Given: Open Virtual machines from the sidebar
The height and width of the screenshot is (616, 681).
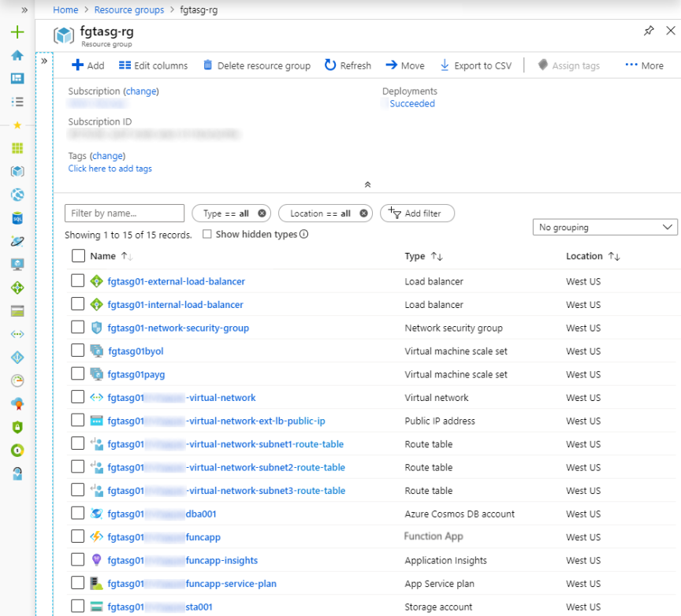Looking at the screenshot, I should point(16,264).
